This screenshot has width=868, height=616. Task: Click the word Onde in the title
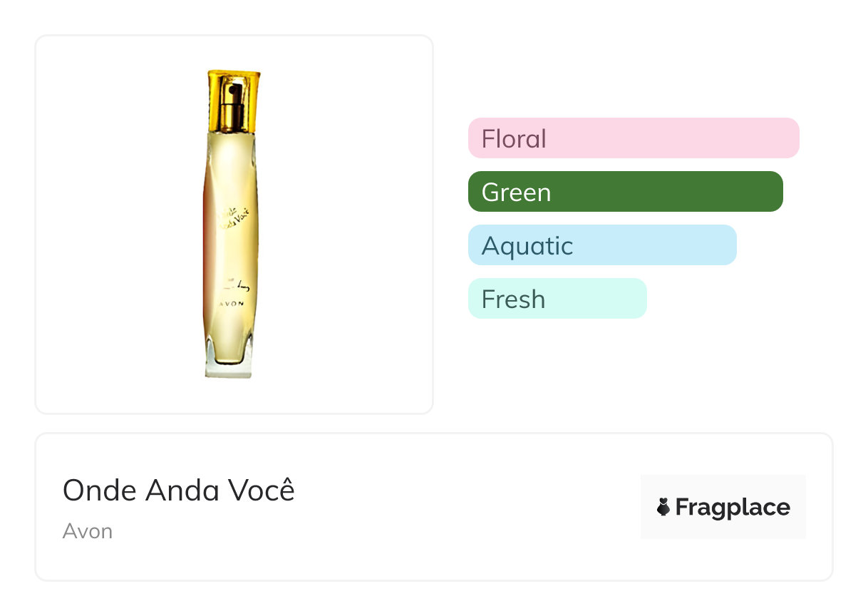(100, 491)
